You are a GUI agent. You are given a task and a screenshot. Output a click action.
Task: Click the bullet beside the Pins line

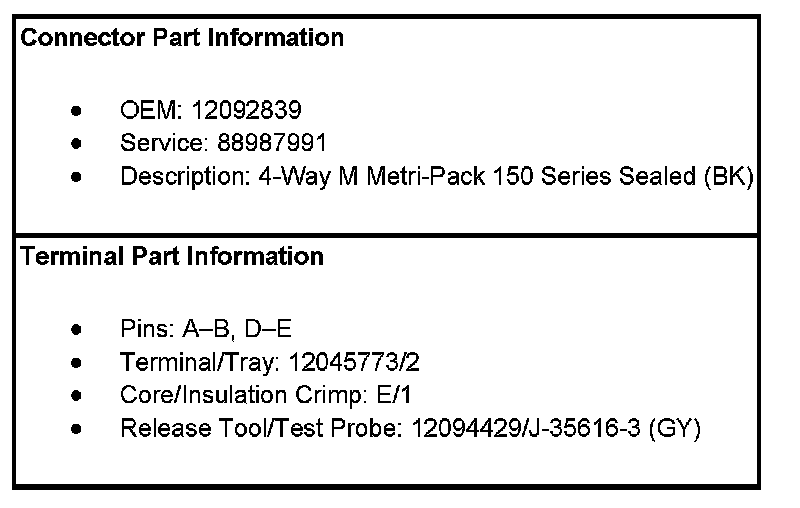[78, 329]
